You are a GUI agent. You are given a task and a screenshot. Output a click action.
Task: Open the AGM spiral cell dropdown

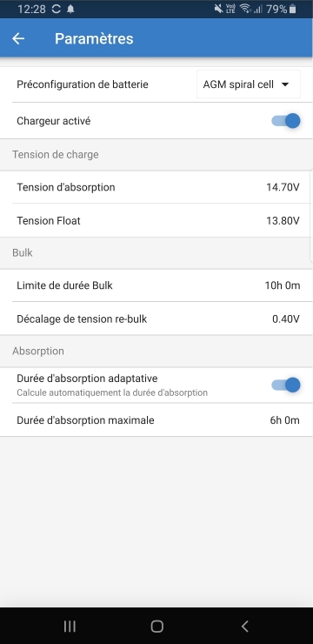(249, 84)
